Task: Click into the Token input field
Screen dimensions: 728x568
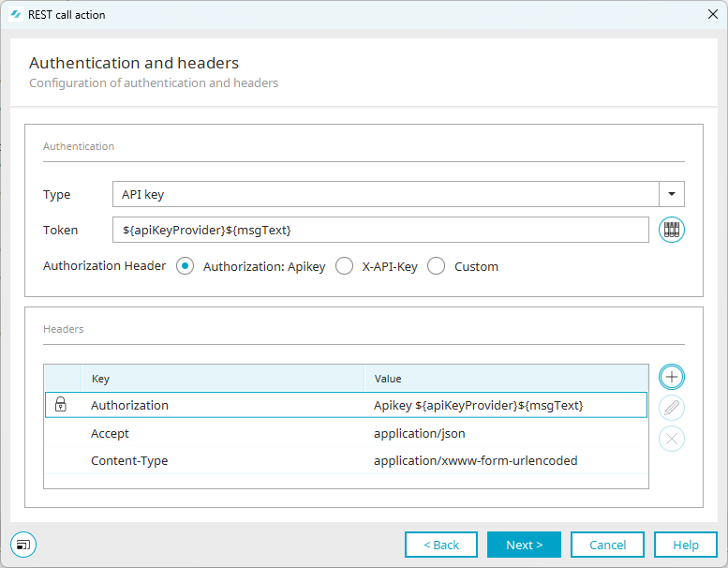Action: click(380, 230)
